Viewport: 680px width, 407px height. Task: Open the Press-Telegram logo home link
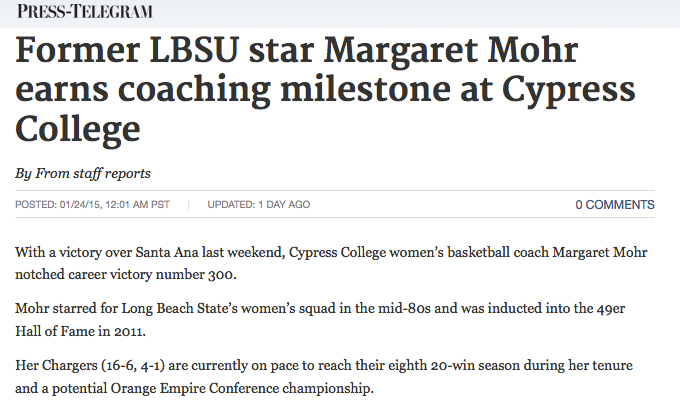tap(85, 11)
